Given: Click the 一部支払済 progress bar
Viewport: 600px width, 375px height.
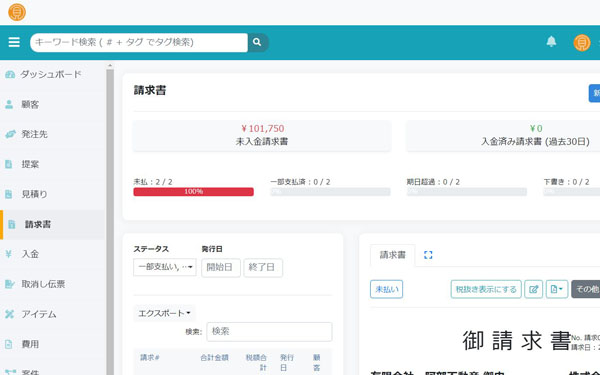Looking at the screenshot, I should 330,192.
